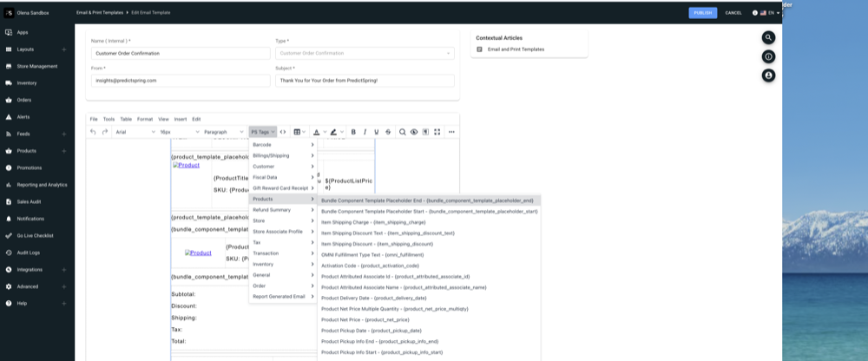
Task: Expand the Products plus icon in sidebar
Action: (x=64, y=151)
